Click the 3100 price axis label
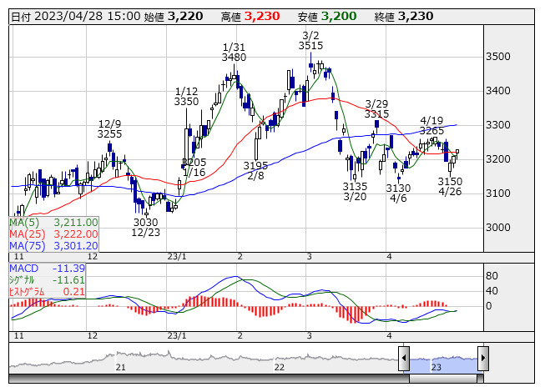Viewport: 545px width, 392px height. [498, 193]
